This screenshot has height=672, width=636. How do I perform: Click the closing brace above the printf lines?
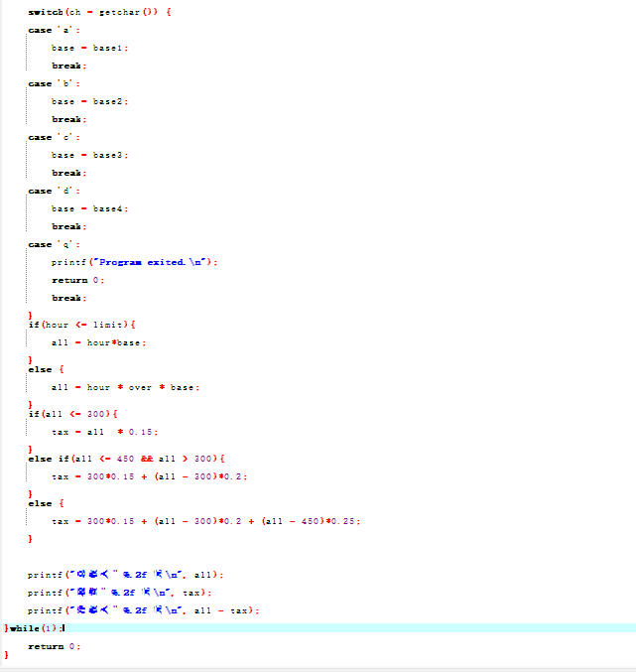[30, 539]
